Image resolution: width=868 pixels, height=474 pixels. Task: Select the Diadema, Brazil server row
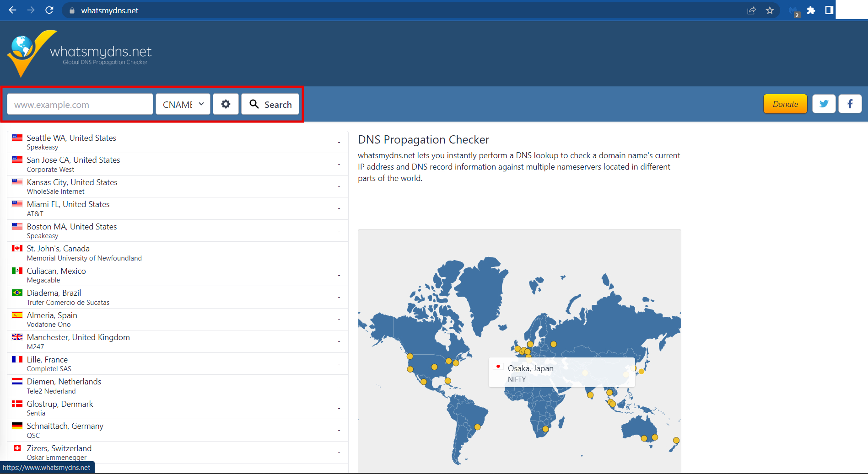point(178,297)
